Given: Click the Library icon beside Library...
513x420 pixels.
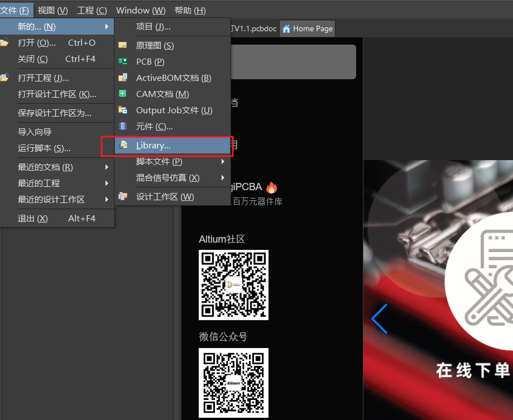Looking at the screenshot, I should pos(123,145).
